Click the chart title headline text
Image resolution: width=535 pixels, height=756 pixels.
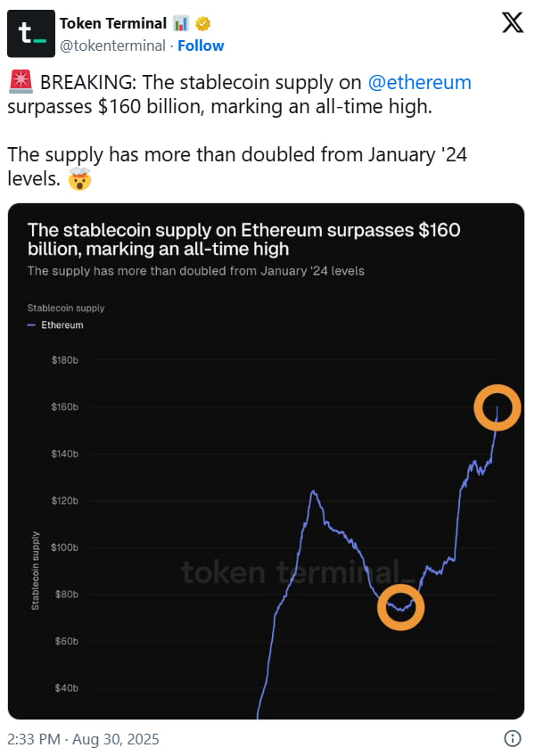pos(242,239)
